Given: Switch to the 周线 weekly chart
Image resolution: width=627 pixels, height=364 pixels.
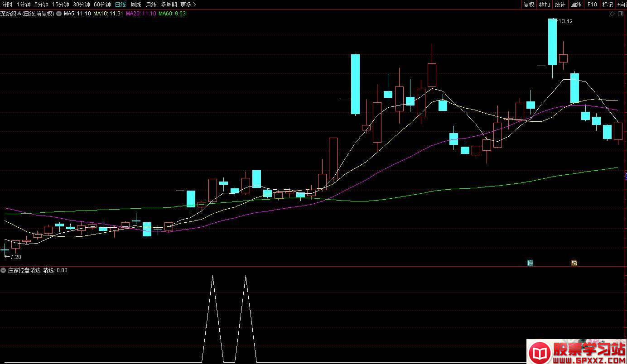Looking at the screenshot, I should click(x=136, y=5).
